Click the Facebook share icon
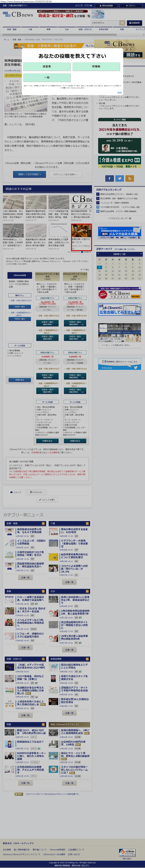 [109, 178]
